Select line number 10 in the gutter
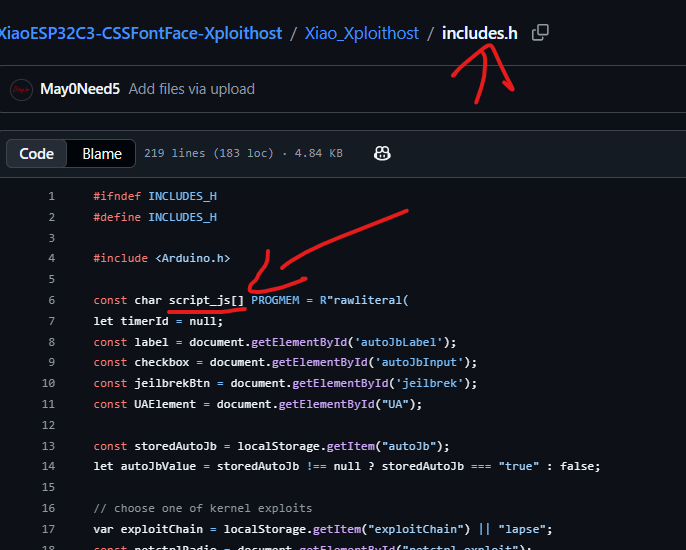 48,383
